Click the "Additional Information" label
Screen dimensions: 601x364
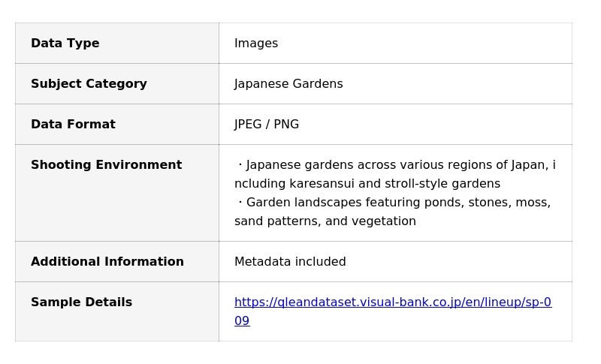pos(107,262)
